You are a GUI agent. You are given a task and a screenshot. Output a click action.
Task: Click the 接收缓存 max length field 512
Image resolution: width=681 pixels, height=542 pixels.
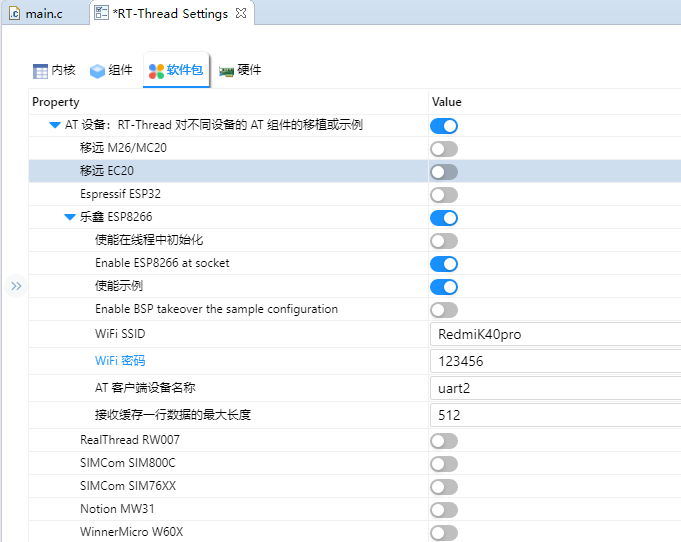pyautogui.click(x=555, y=415)
